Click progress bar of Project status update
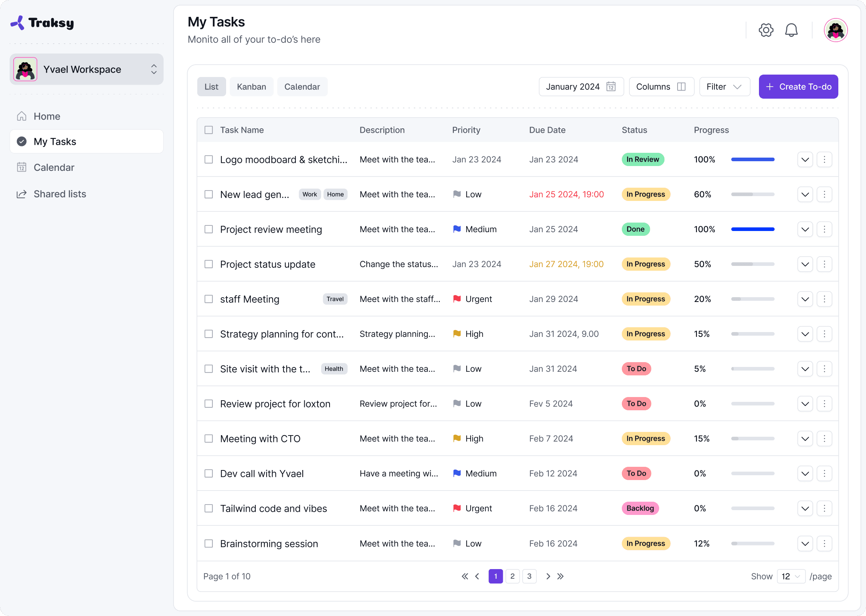The height and width of the screenshot is (616, 866). click(753, 264)
